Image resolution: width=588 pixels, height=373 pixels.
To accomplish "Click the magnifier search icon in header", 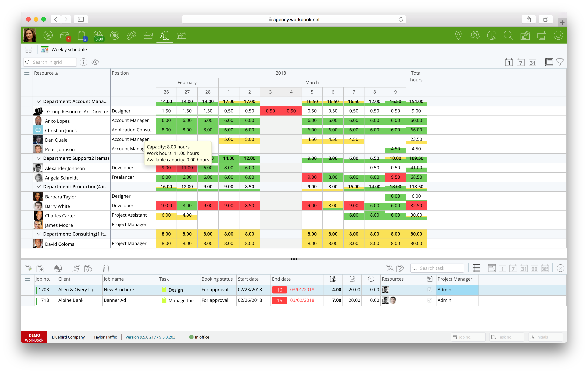I will tap(508, 36).
